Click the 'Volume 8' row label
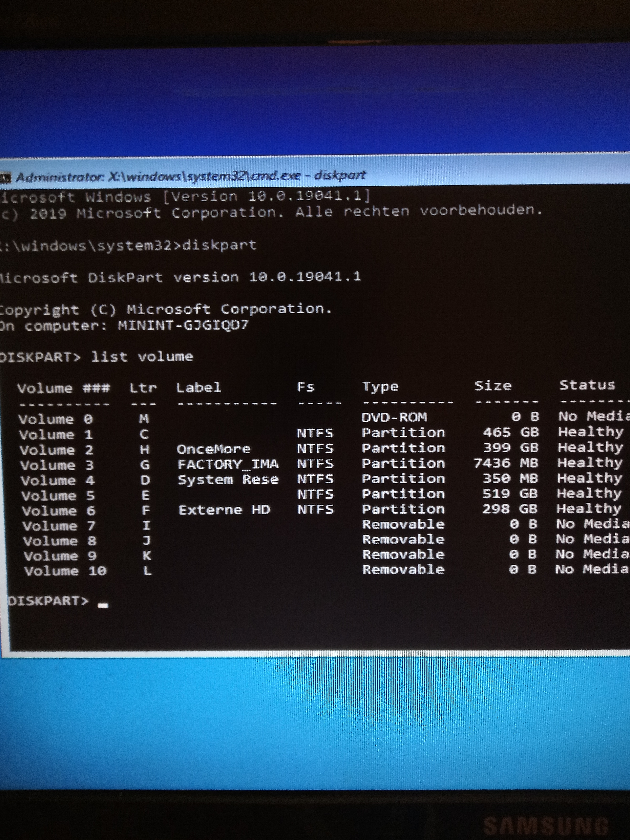The image size is (630, 840). [x=60, y=541]
